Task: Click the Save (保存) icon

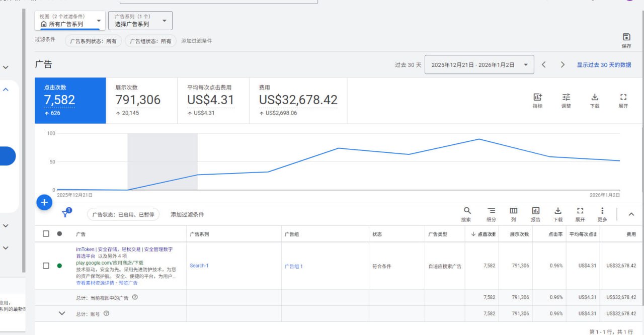Action: coord(626,37)
